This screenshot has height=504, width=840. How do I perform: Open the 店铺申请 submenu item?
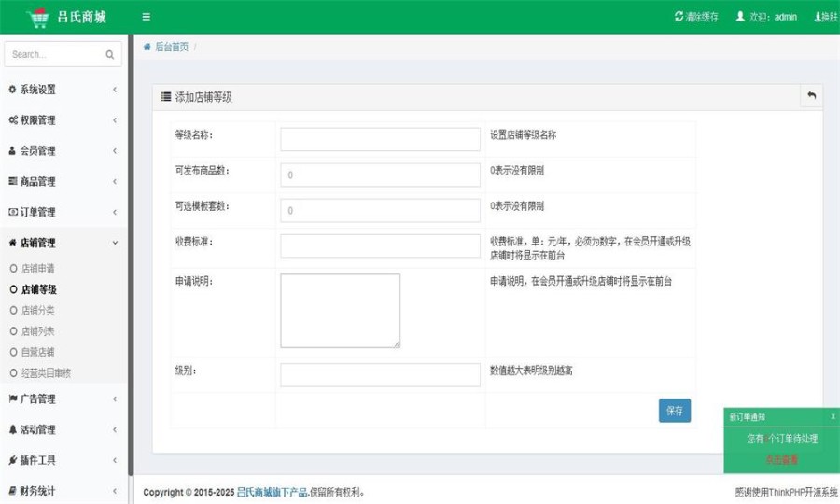pos(38,269)
